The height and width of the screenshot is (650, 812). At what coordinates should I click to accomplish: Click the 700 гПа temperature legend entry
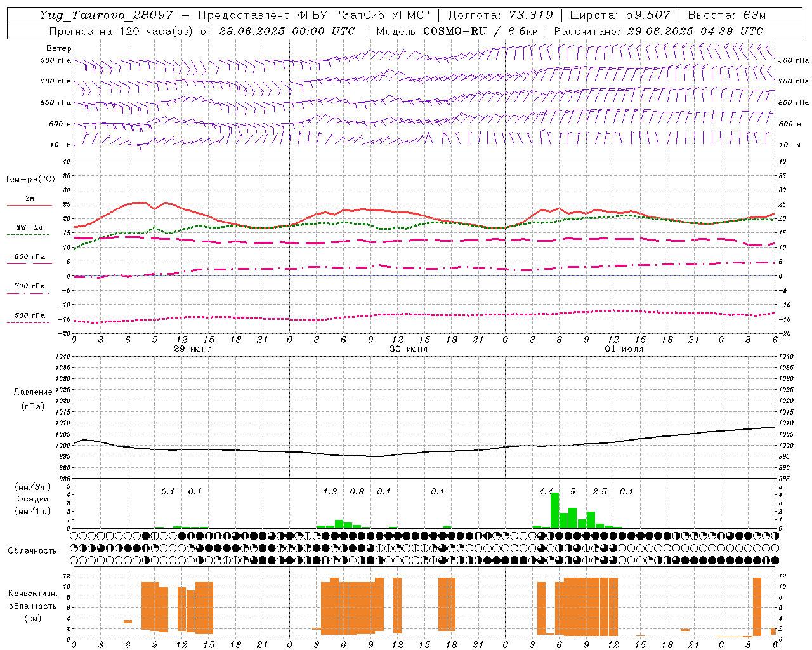[x=30, y=286]
